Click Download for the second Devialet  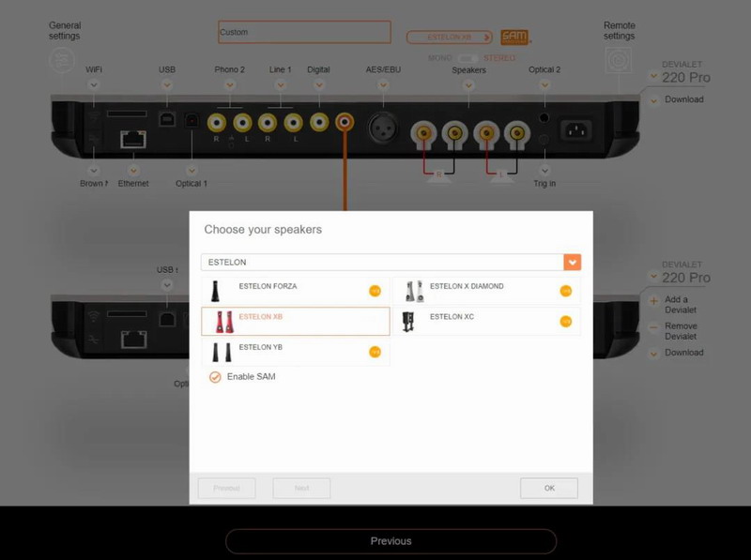pyautogui.click(x=684, y=353)
